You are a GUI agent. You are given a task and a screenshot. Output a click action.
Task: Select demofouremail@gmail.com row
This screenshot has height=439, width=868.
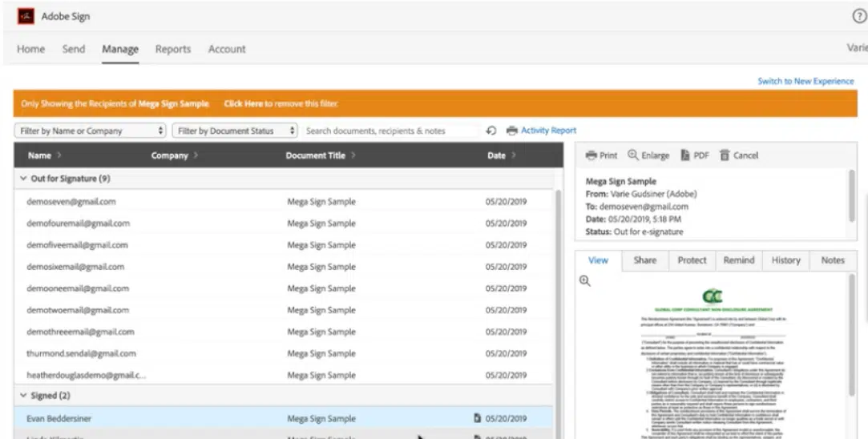[284, 223]
